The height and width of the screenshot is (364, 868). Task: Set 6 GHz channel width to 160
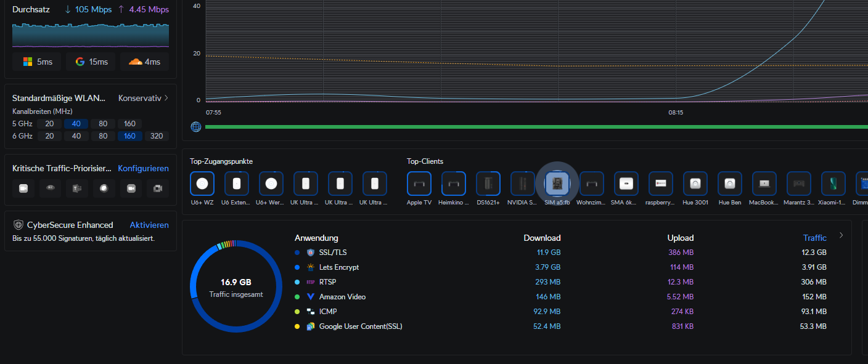coord(130,136)
